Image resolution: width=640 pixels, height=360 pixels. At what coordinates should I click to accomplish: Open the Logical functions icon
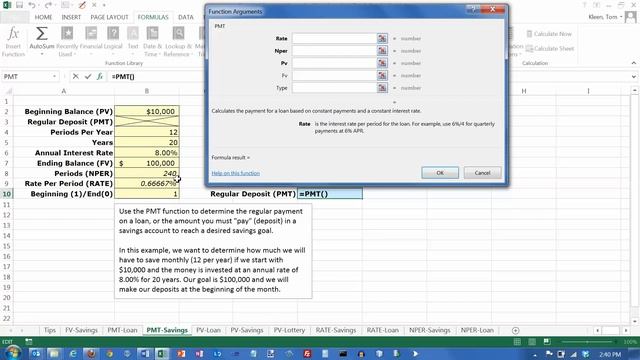pos(113,33)
